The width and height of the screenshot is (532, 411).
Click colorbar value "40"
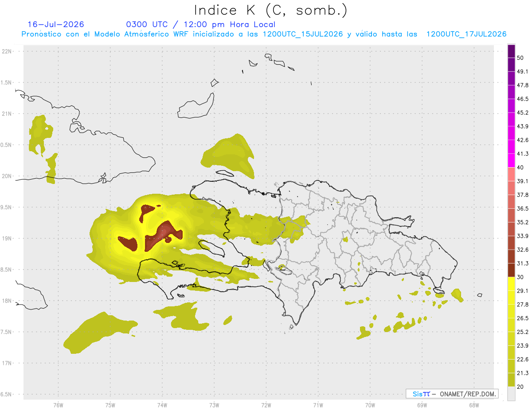(520, 168)
